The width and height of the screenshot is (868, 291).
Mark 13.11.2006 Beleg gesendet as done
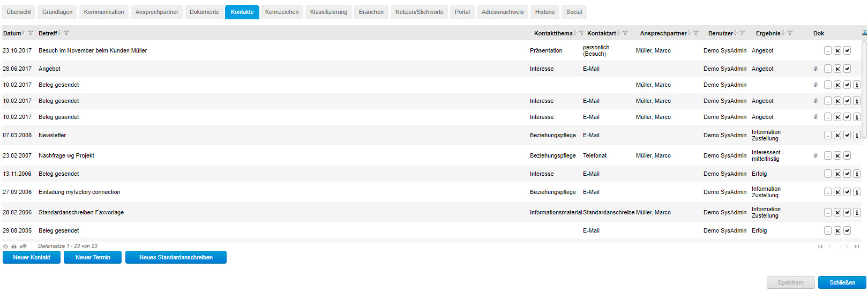click(x=847, y=174)
